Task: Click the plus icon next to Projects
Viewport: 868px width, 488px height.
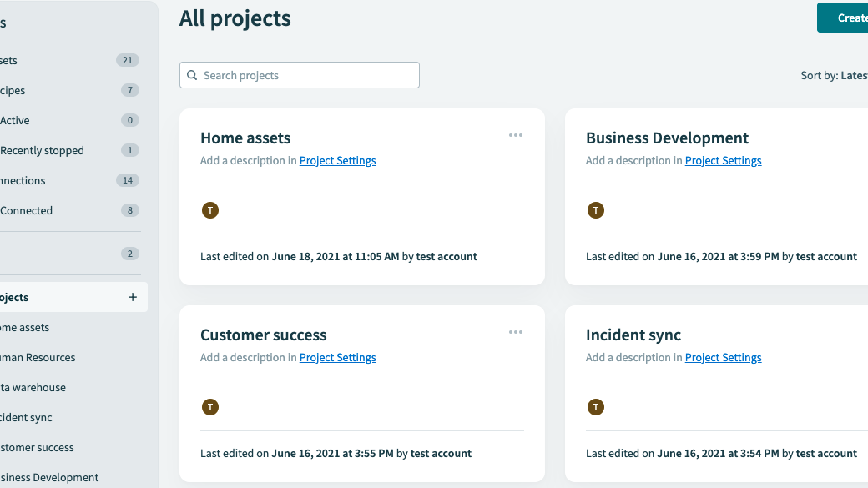Action: (132, 297)
